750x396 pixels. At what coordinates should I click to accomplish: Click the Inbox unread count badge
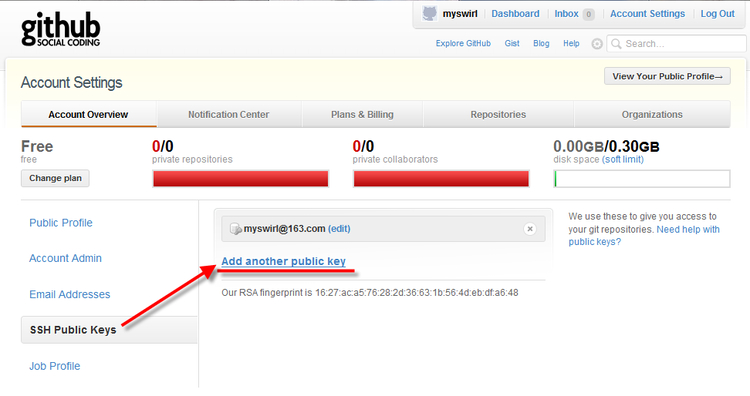(x=589, y=14)
